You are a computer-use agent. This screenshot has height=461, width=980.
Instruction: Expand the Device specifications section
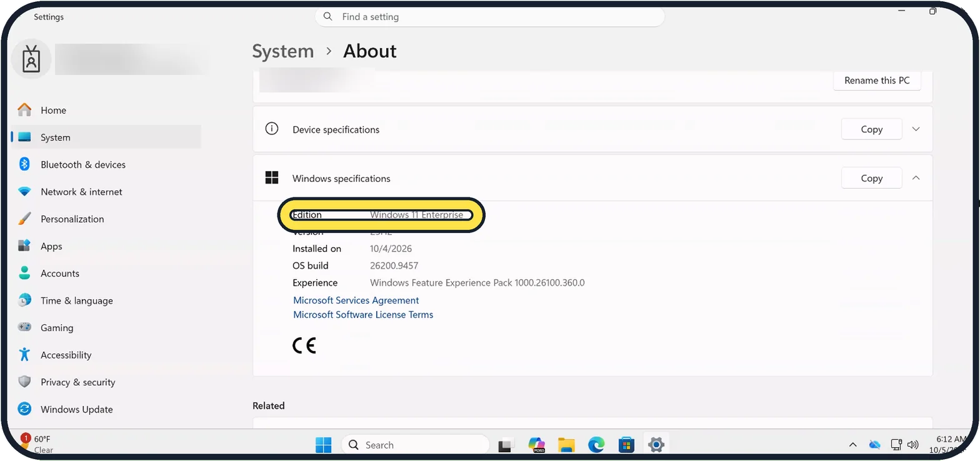click(916, 129)
